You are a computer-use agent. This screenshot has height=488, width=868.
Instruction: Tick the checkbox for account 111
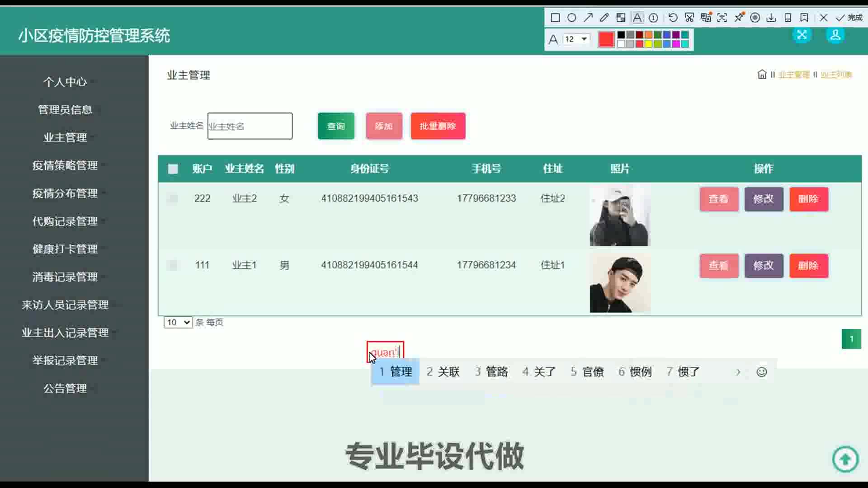(173, 265)
